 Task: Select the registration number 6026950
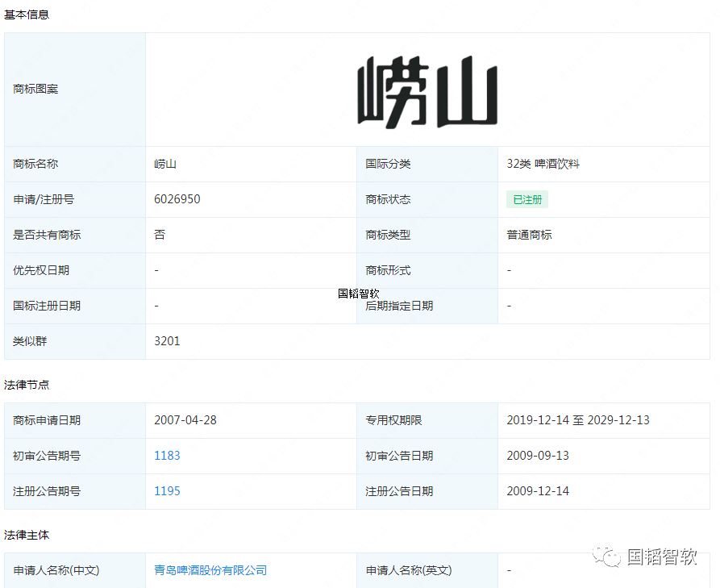[x=177, y=199]
